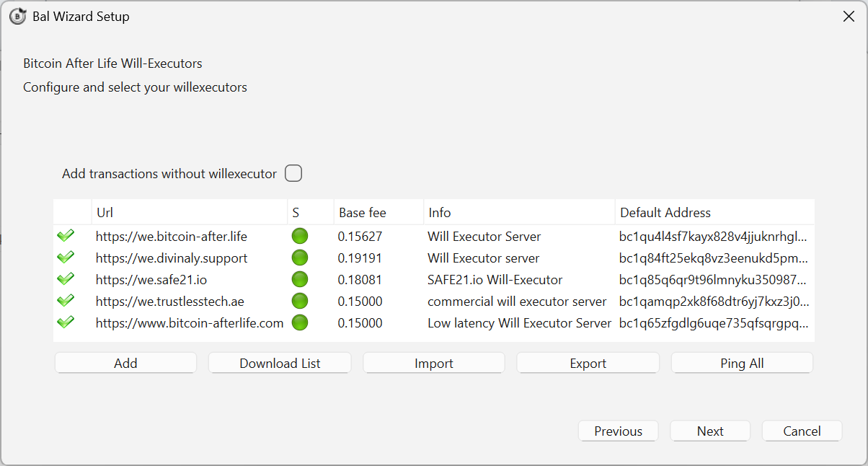Click info cell 'SAFE21.io Will-Executor'
Viewport: 868px width, 466px height.
tap(519, 279)
